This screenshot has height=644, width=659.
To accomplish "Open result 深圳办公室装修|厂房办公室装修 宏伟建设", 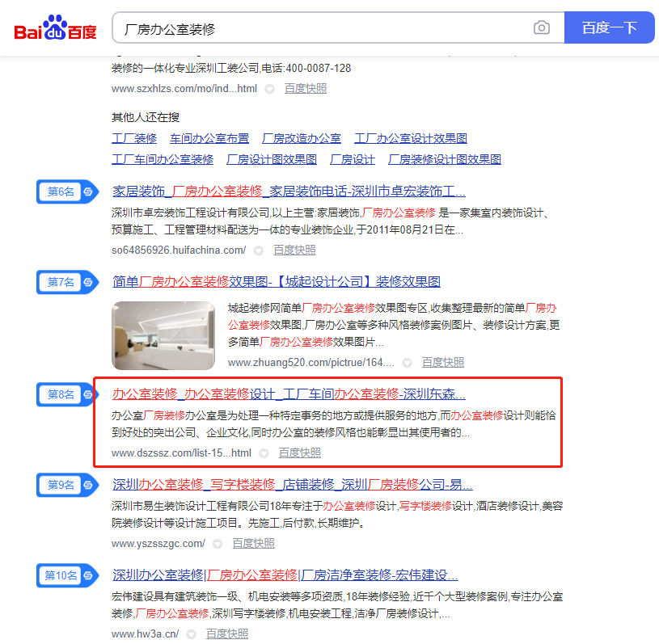I will (x=285, y=575).
